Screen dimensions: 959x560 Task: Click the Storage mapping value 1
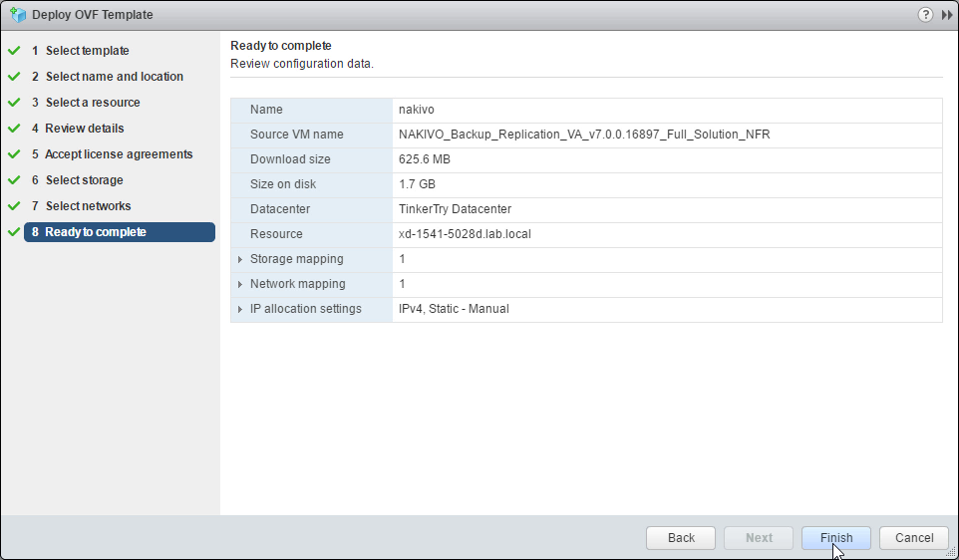point(402,259)
